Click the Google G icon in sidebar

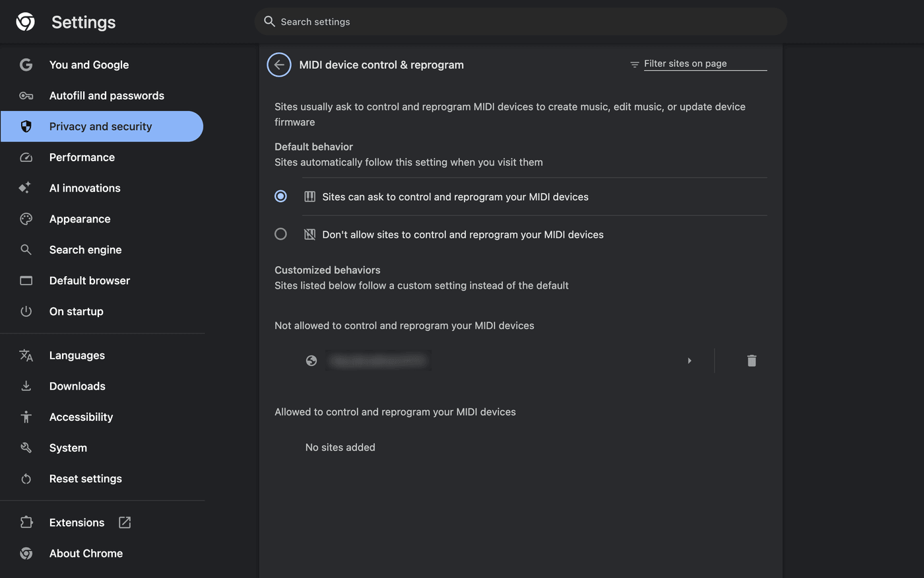[x=26, y=65]
